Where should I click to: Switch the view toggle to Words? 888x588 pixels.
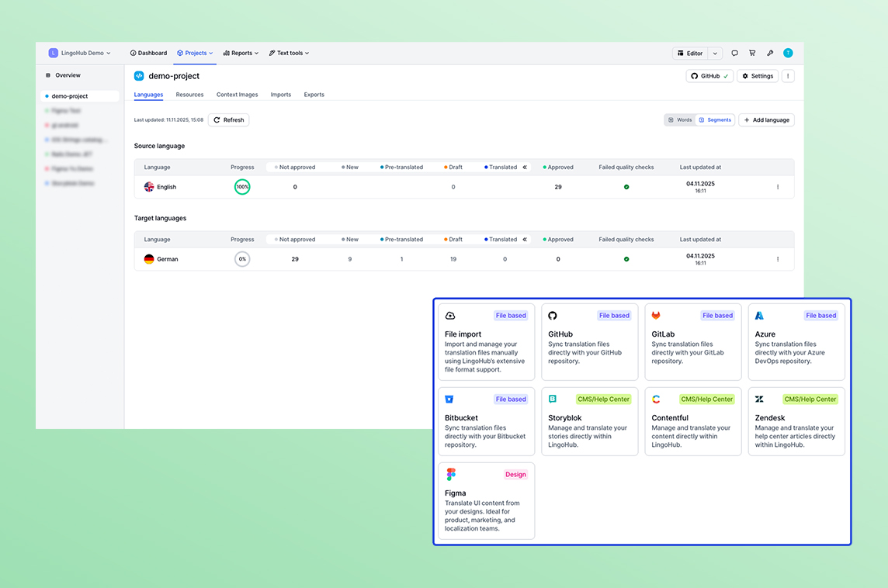click(680, 120)
